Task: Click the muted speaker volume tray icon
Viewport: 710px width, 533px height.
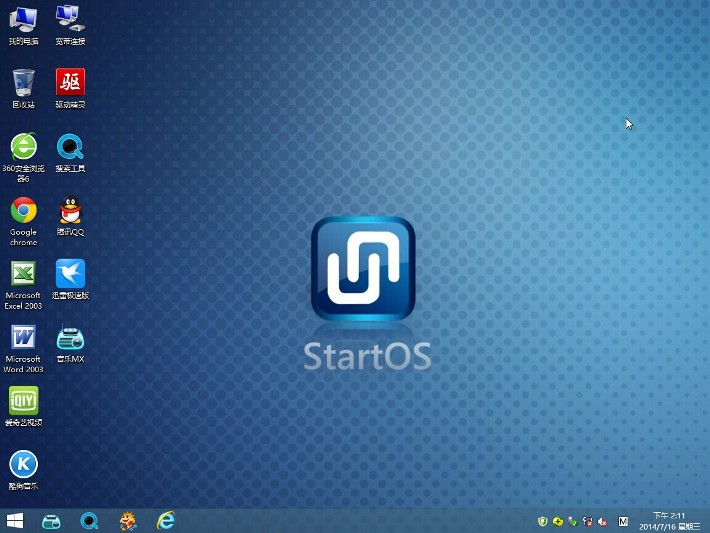Action: pos(602,522)
